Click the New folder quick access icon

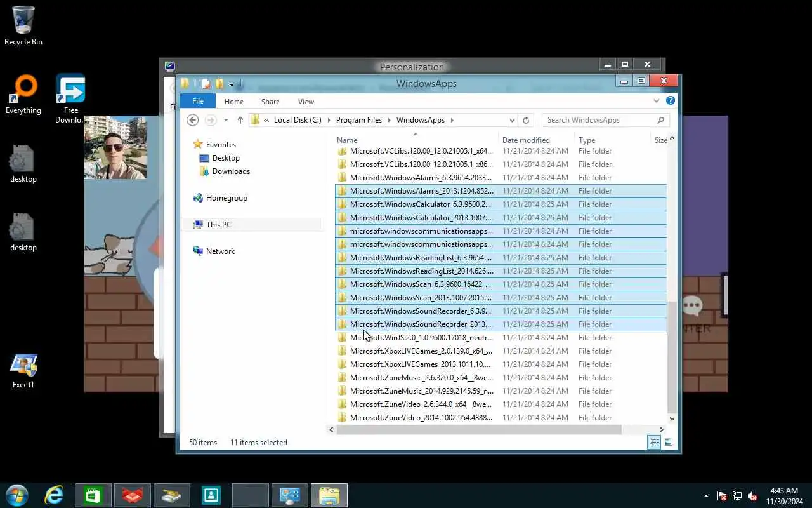click(219, 83)
